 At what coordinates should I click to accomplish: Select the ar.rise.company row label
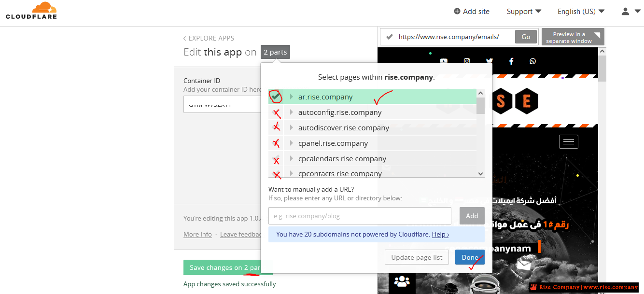tap(325, 97)
